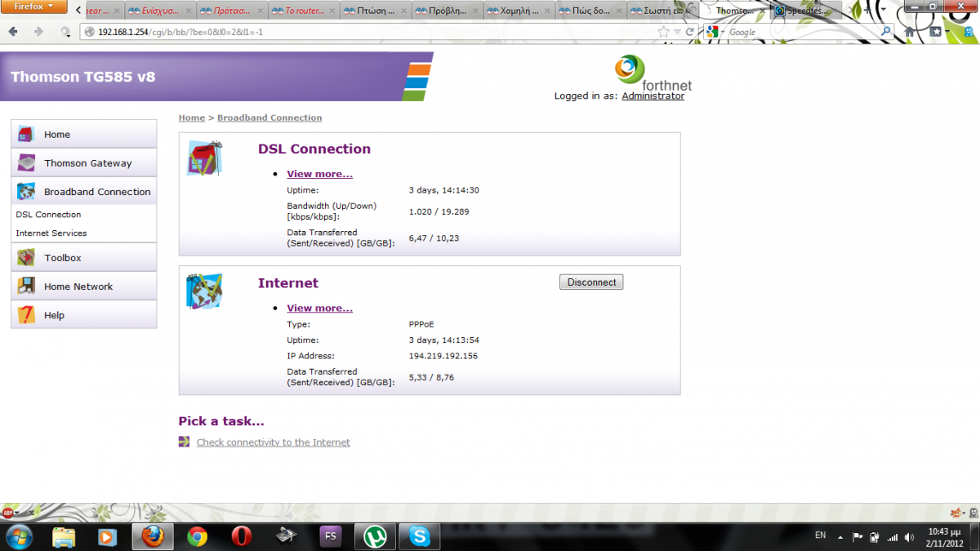Click View more under DSL Connection
The image size is (980, 551).
pos(319,174)
